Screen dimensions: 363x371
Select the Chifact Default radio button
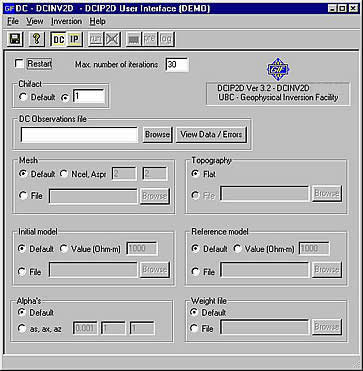click(x=23, y=97)
